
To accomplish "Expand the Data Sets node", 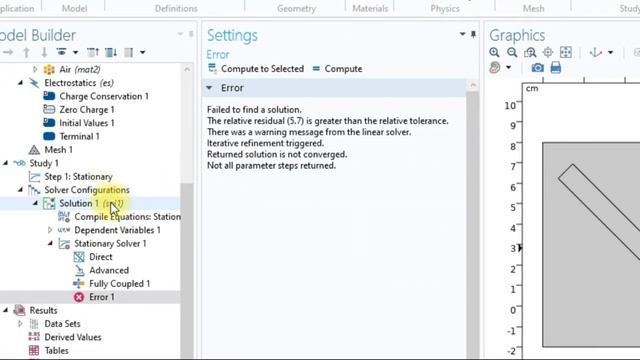I will 20,324.
